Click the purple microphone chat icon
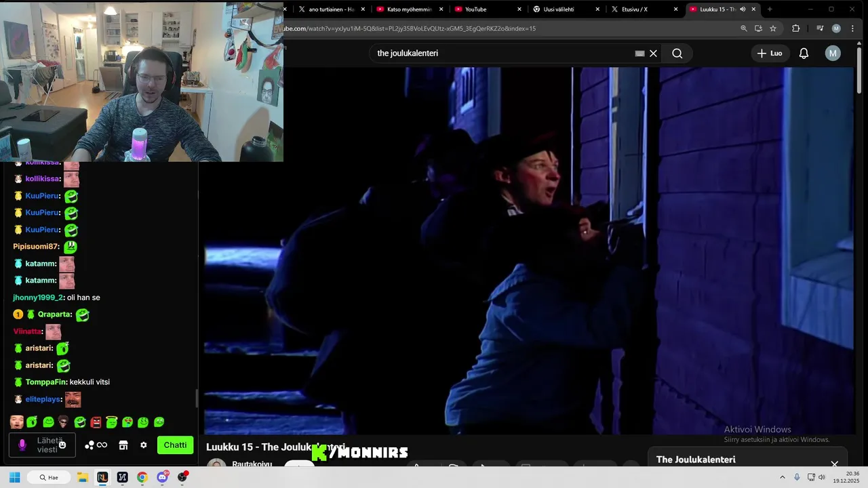Screen dimensions: 868x488 22,445
